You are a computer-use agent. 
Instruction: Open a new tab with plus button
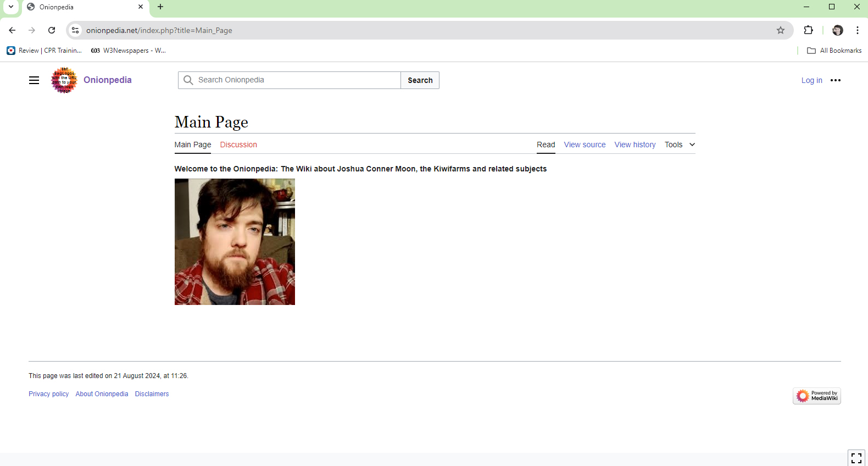(x=160, y=7)
